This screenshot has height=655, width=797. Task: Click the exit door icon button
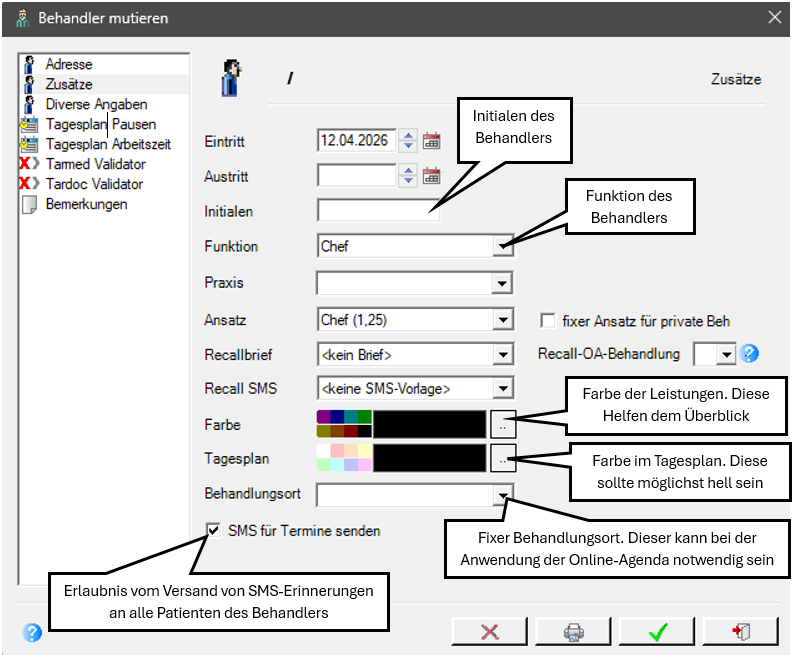point(741,632)
